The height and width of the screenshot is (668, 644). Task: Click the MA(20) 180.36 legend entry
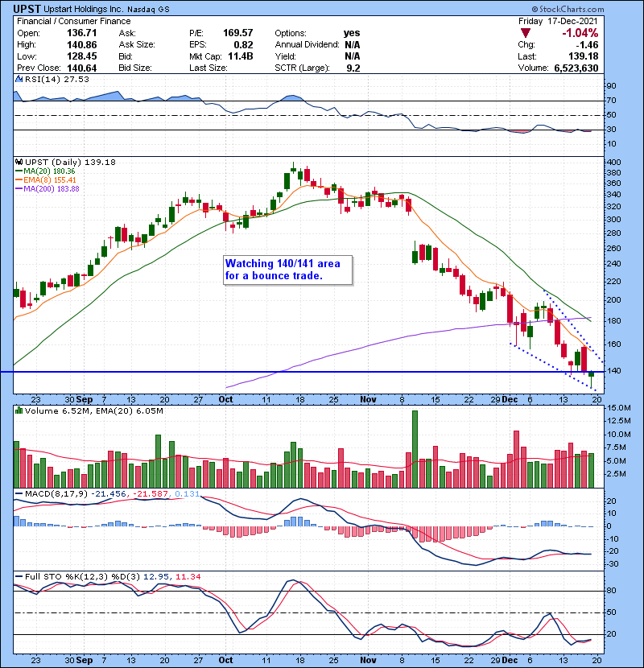[45, 171]
